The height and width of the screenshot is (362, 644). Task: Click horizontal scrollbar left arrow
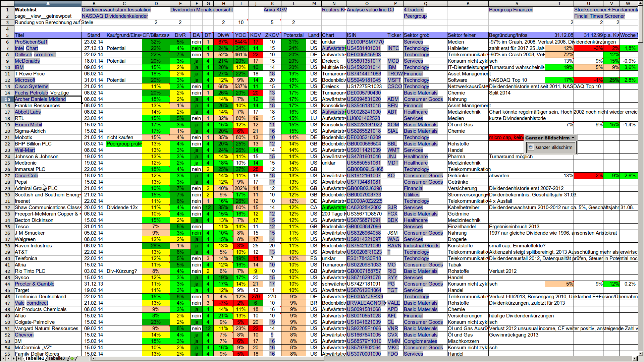pyautogui.click(x=94, y=358)
